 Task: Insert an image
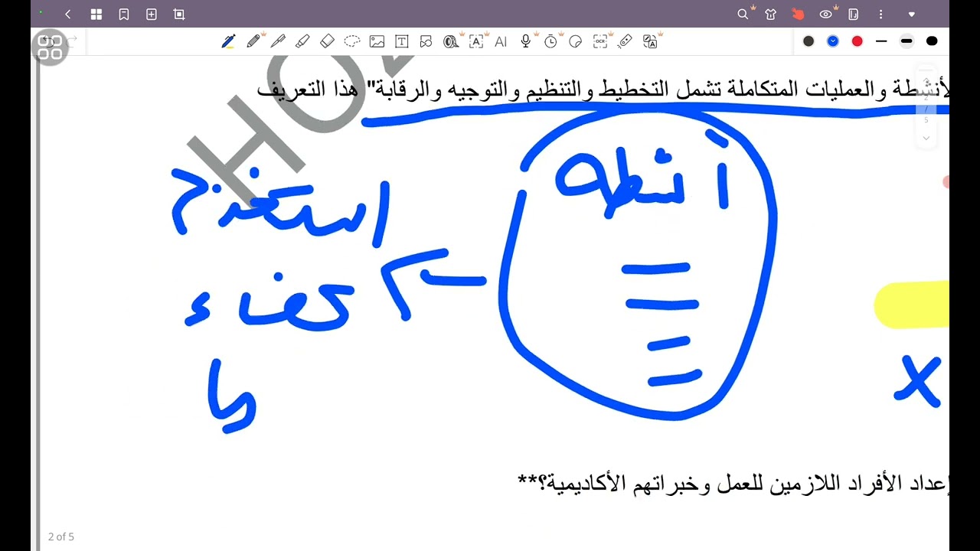tap(377, 41)
